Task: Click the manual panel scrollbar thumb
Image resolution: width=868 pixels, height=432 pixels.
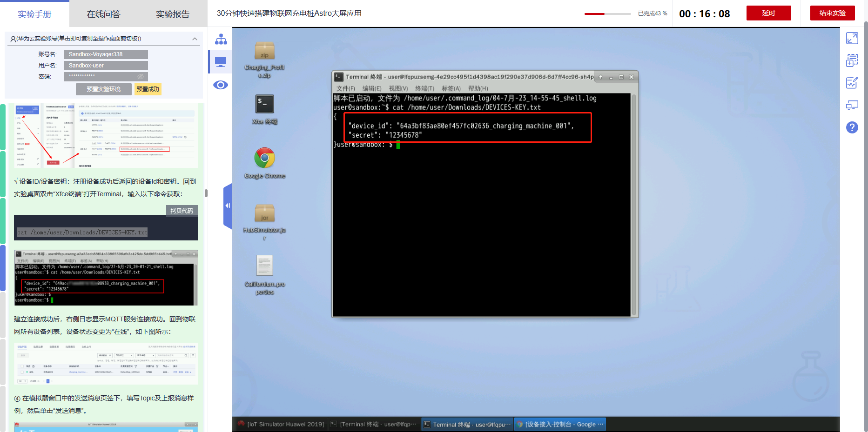Action: tap(206, 193)
